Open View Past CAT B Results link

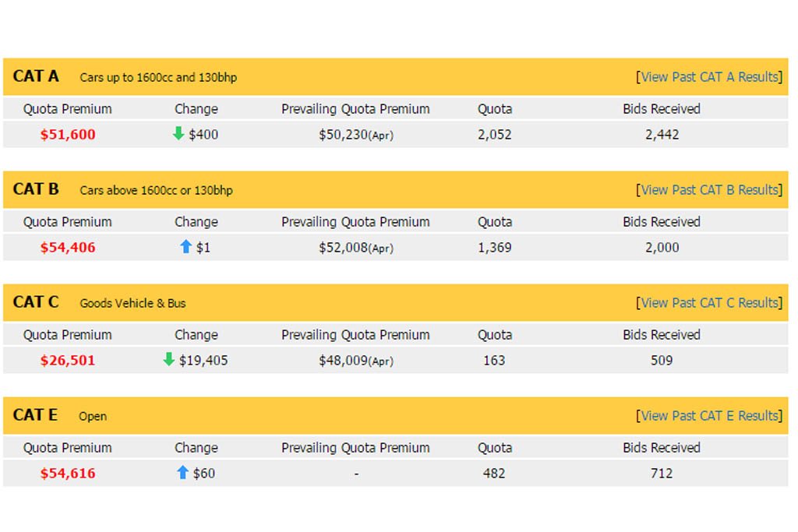(x=709, y=190)
